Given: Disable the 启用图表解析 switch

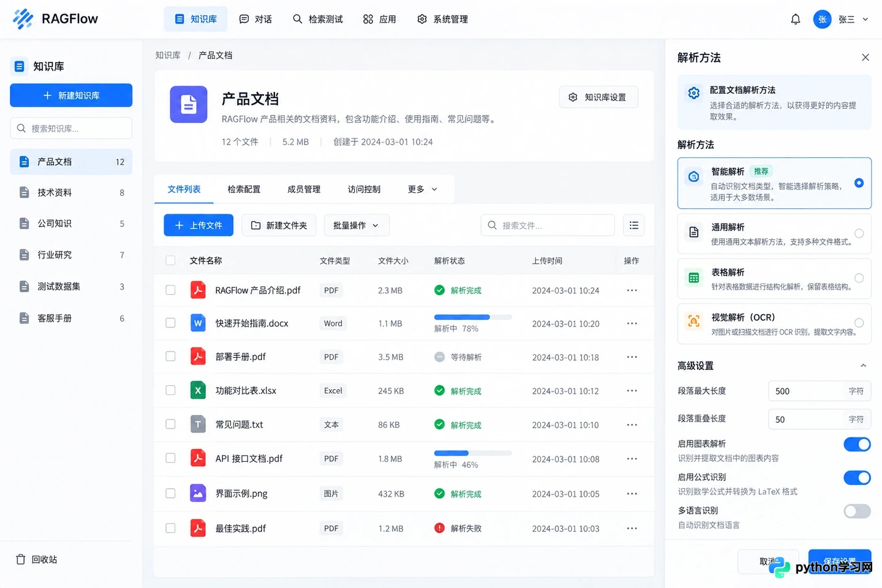Looking at the screenshot, I should pyautogui.click(x=857, y=444).
